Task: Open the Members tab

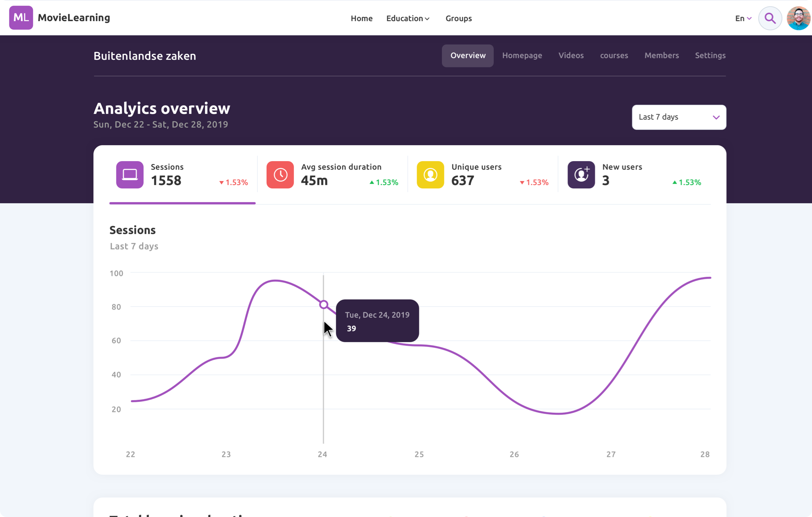Action: 661,56
